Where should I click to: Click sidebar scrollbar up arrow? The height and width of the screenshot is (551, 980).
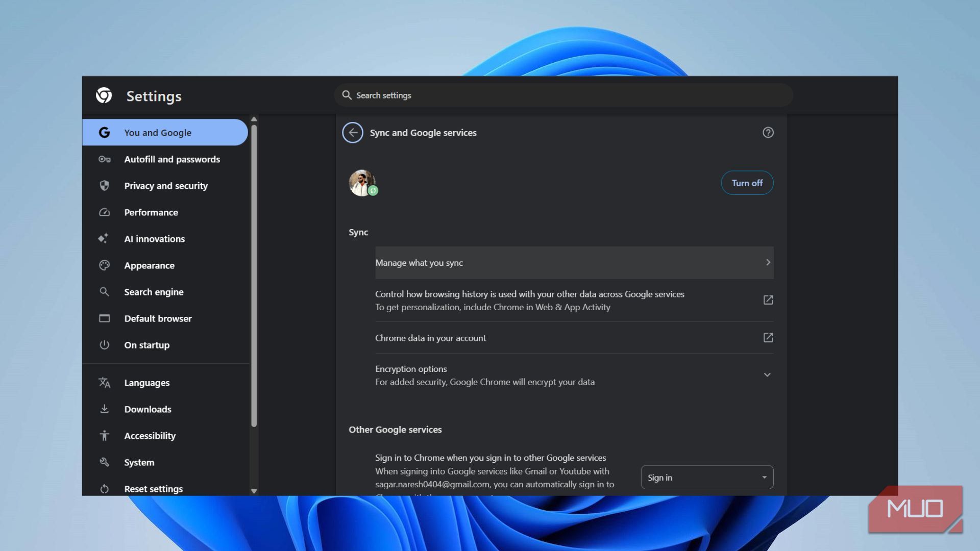[254, 119]
